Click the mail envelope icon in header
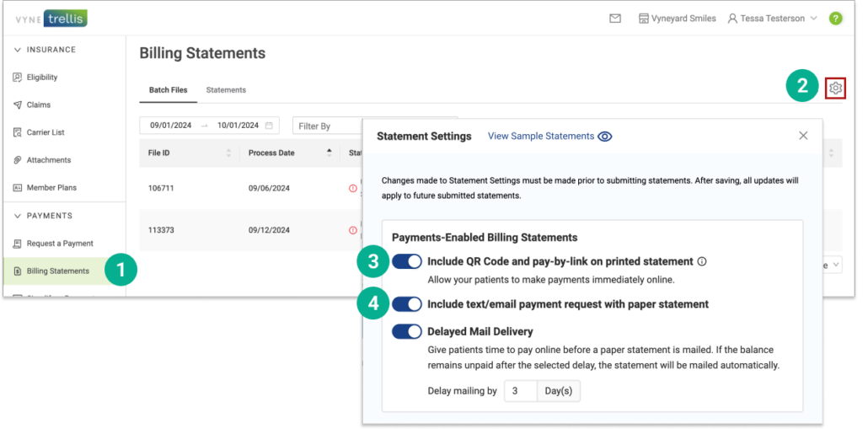Image resolution: width=868 pixels, height=429 pixels. pos(615,19)
